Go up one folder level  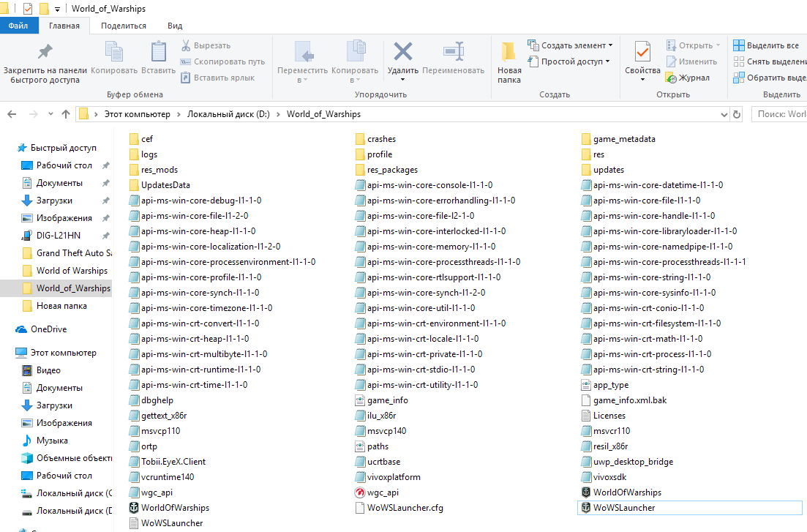coord(65,114)
